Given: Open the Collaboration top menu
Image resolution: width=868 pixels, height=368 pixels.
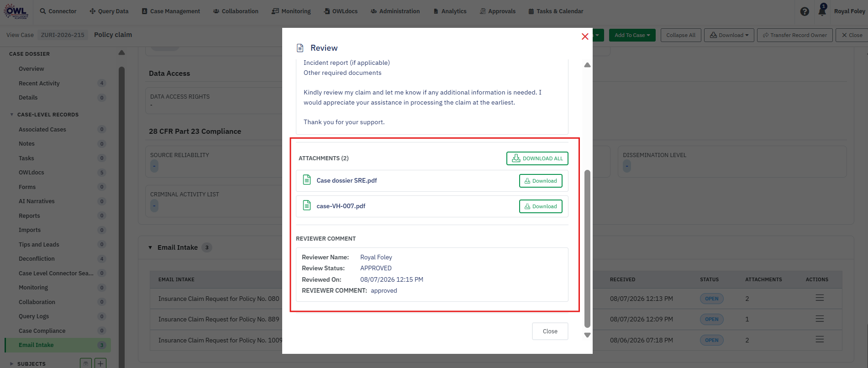Looking at the screenshot, I should coord(236,11).
